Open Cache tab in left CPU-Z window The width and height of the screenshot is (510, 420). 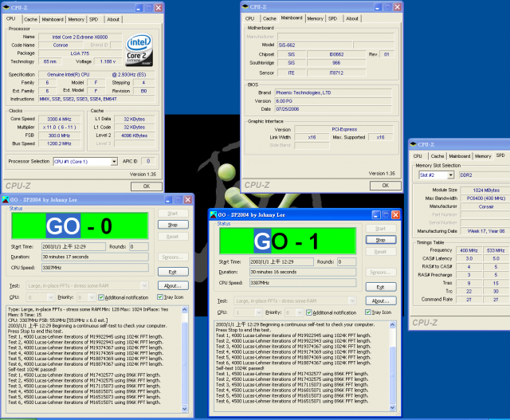pos(30,19)
